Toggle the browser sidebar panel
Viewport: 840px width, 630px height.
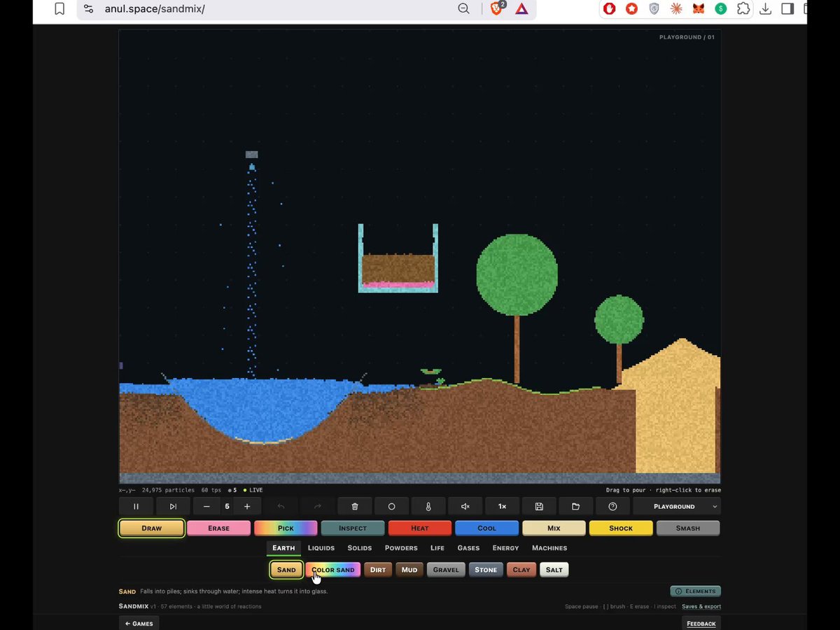pos(787,9)
